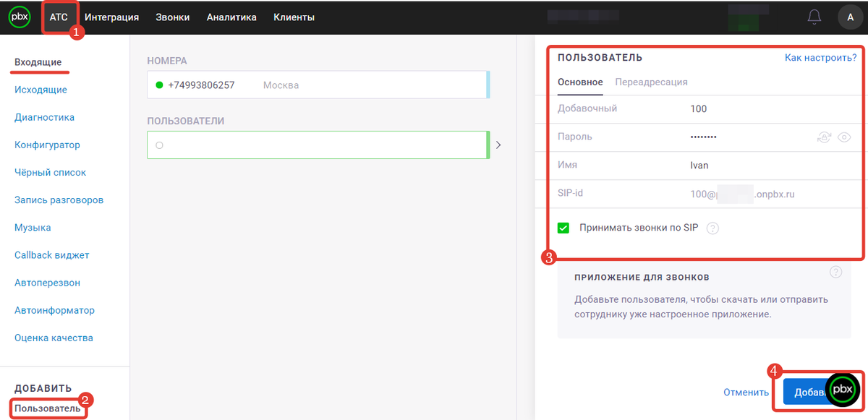The height and width of the screenshot is (420, 868).
Task: Open Музыка section
Action: (33, 227)
